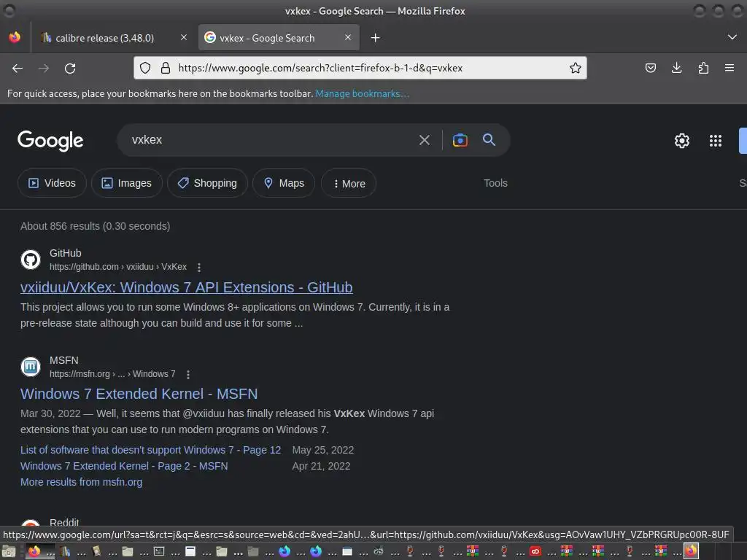This screenshot has width=747, height=560.
Task: Open vxiiduu/VxKex GitHub result
Action: (186, 287)
